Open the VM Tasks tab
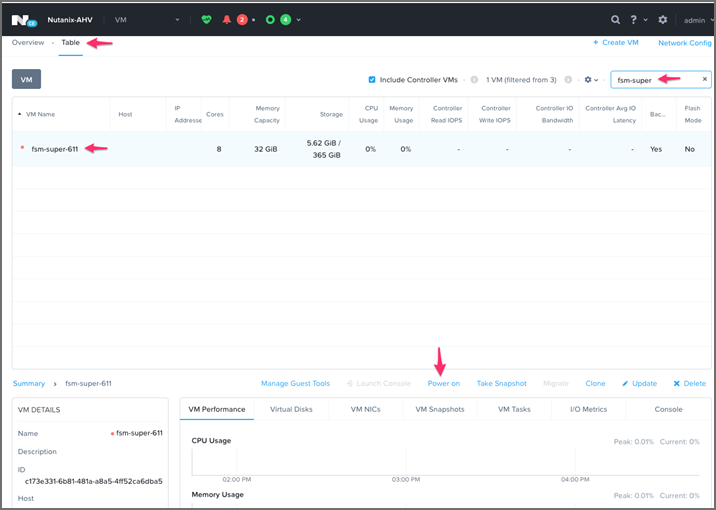The height and width of the screenshot is (510, 716). (x=514, y=409)
